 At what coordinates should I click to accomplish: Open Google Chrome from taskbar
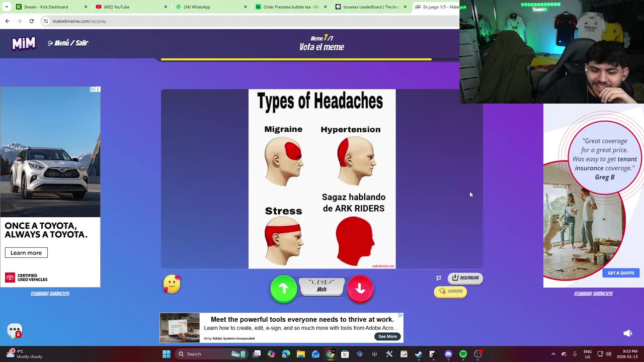[x=330, y=354]
